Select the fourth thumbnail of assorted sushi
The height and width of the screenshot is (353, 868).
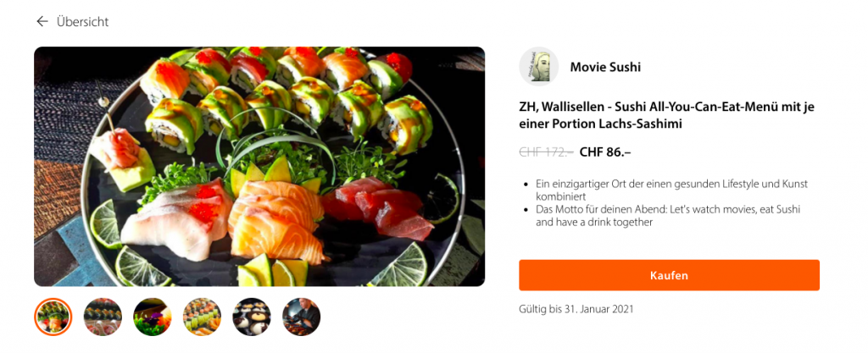tap(202, 317)
